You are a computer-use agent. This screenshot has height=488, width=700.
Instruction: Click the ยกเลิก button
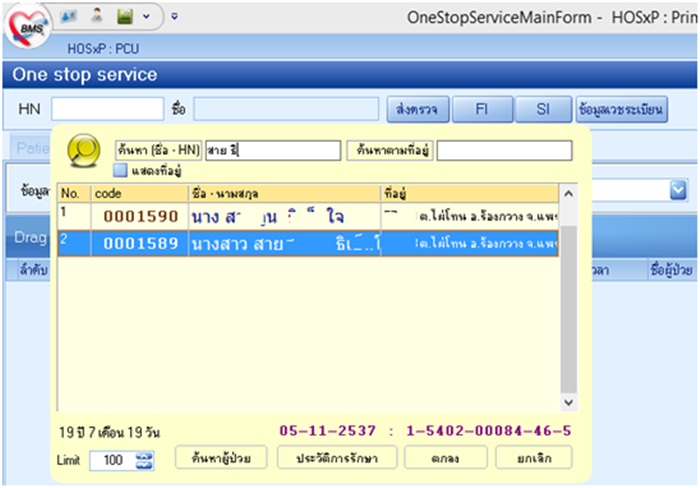coord(534,458)
